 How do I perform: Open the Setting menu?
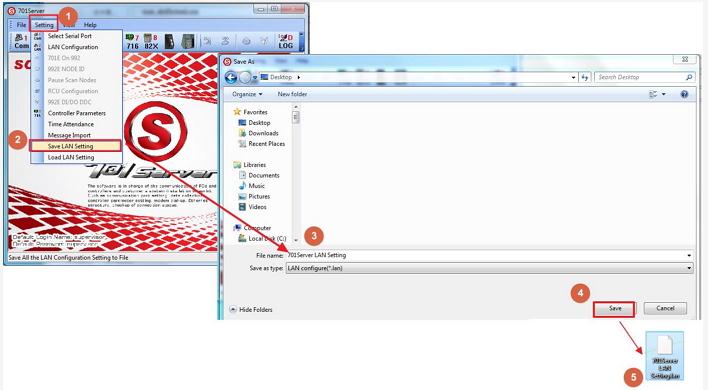(x=44, y=25)
